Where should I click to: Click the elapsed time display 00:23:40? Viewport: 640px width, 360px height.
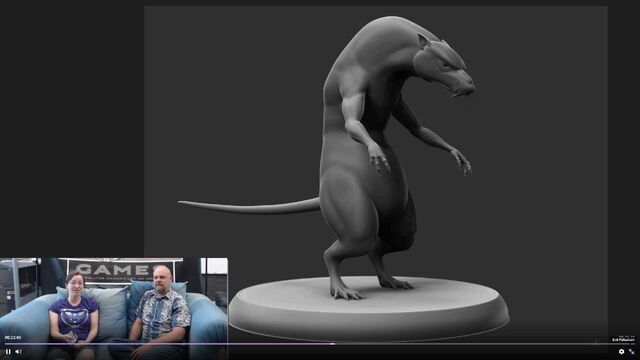[13, 338]
